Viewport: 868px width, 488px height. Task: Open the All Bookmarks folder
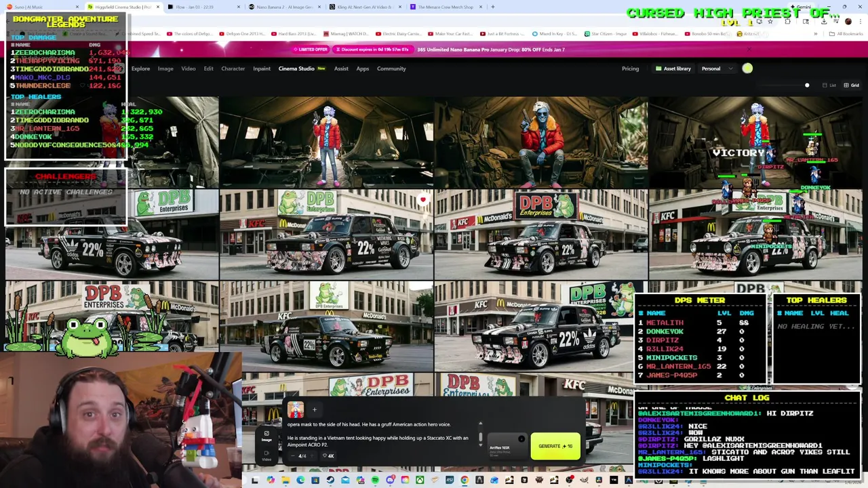click(848, 33)
